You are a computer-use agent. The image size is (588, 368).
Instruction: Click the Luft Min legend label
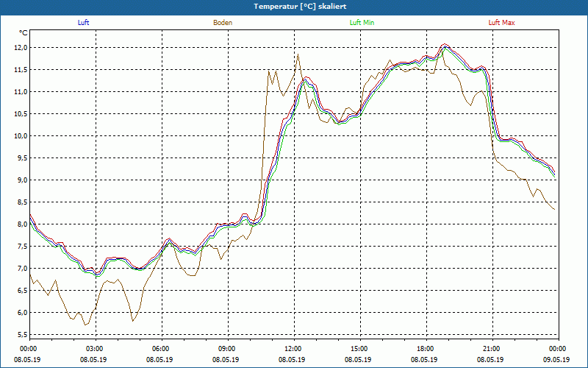362,23
